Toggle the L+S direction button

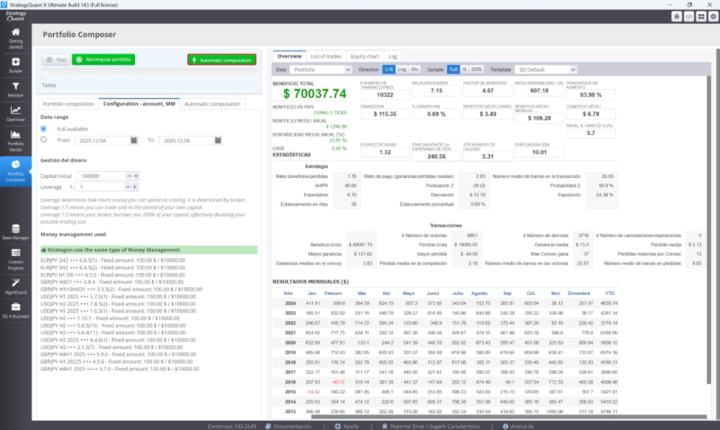coord(388,71)
